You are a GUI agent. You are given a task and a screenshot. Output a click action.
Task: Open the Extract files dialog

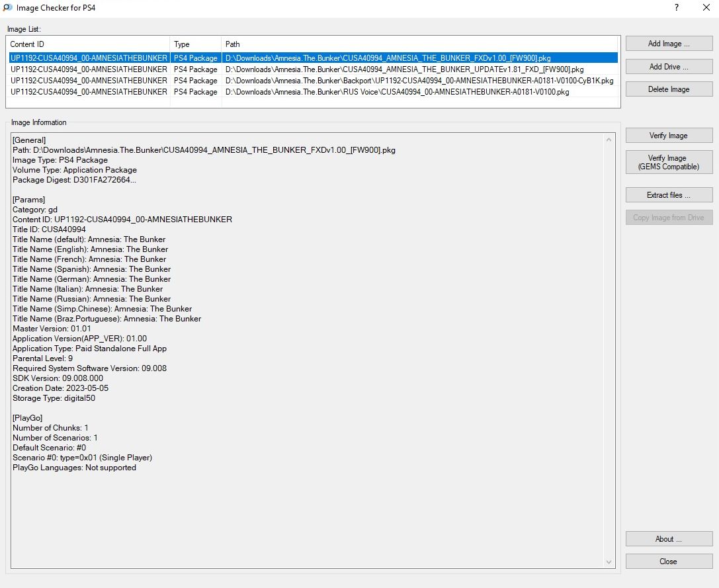pyautogui.click(x=669, y=195)
